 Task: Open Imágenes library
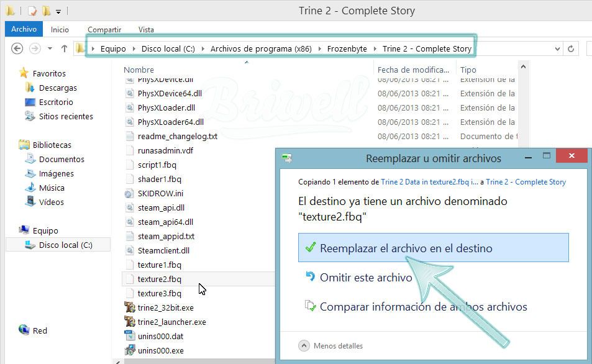coord(57,174)
